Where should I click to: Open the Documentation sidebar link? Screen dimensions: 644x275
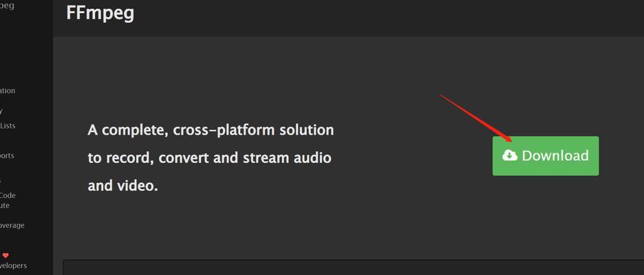[8, 91]
